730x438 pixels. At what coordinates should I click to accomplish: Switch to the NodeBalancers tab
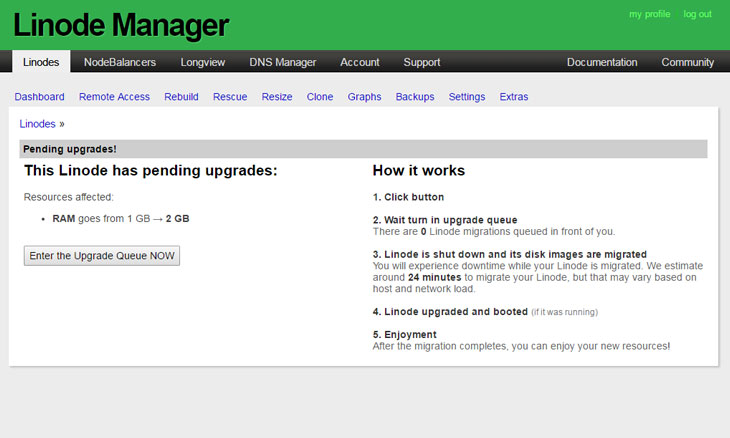coord(120,62)
